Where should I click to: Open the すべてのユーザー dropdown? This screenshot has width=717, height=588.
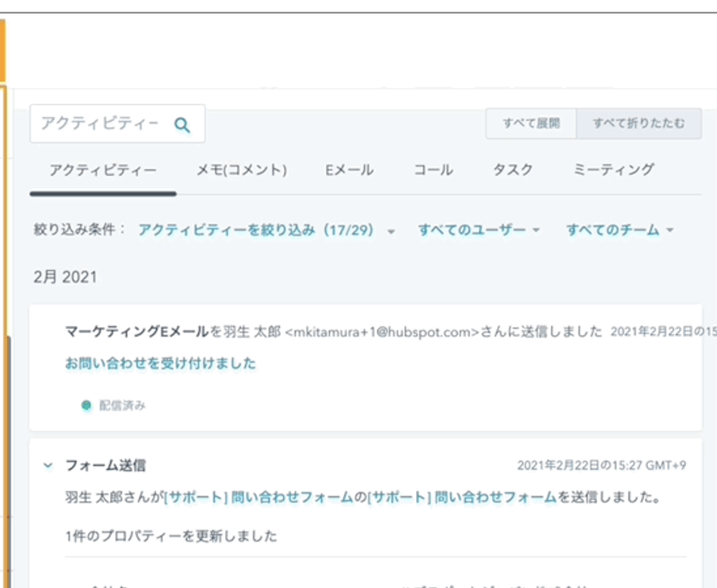point(479,230)
